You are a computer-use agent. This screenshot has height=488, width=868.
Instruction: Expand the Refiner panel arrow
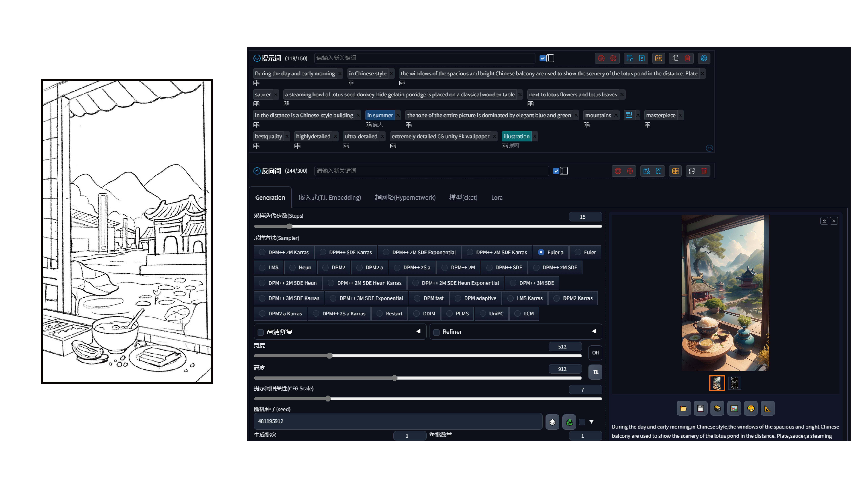point(594,331)
